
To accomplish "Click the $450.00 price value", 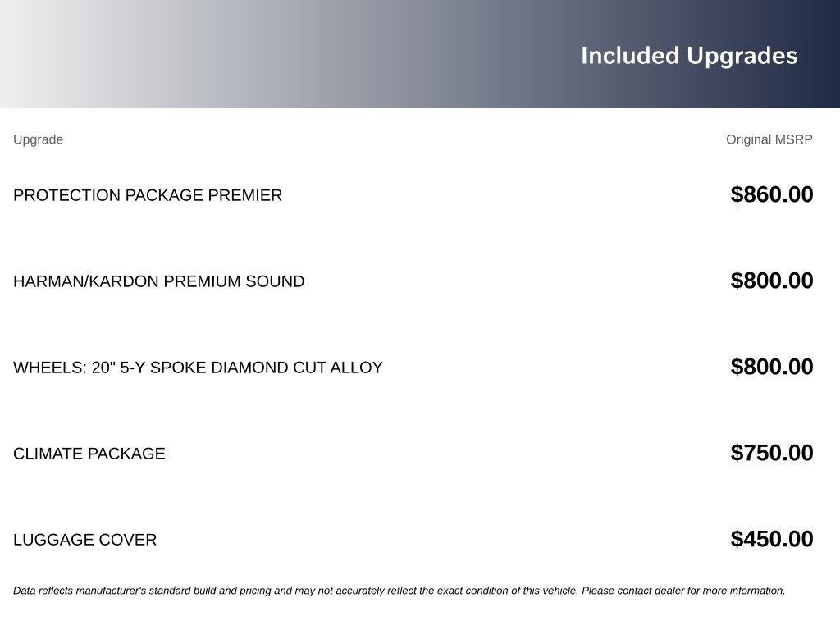I will tap(771, 539).
